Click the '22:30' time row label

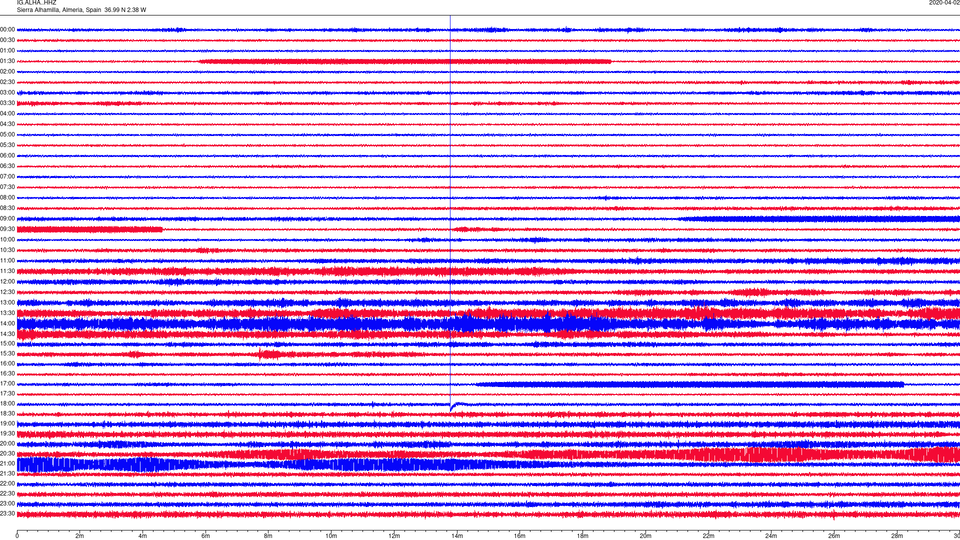tap(7, 493)
